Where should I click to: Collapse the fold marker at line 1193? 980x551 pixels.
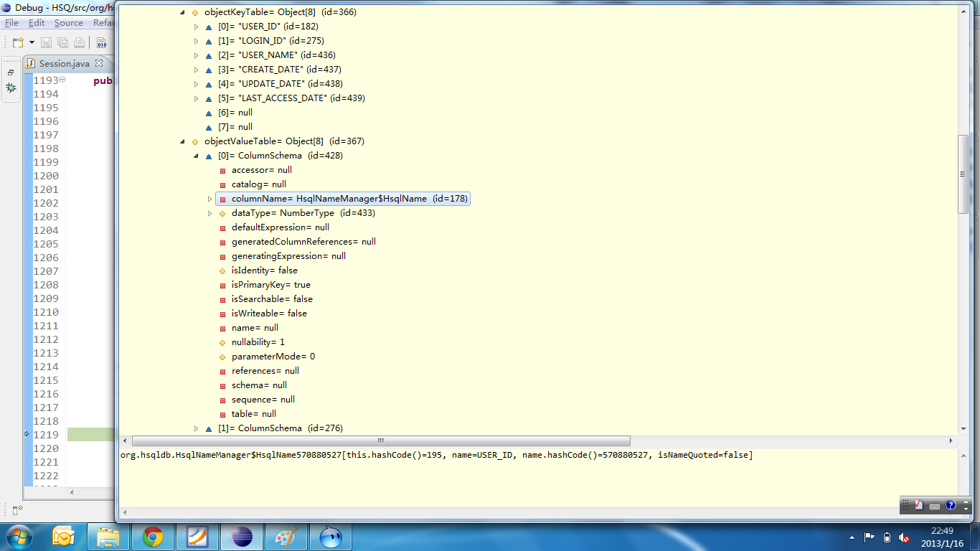point(62,80)
